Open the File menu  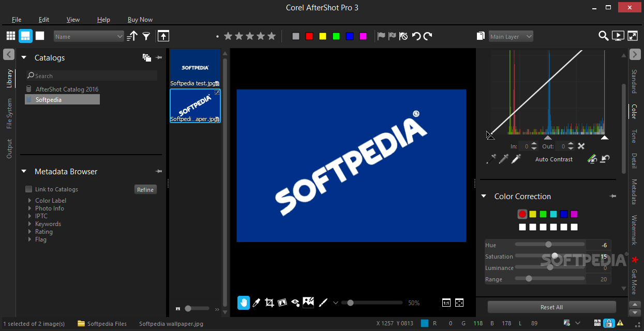[17, 20]
